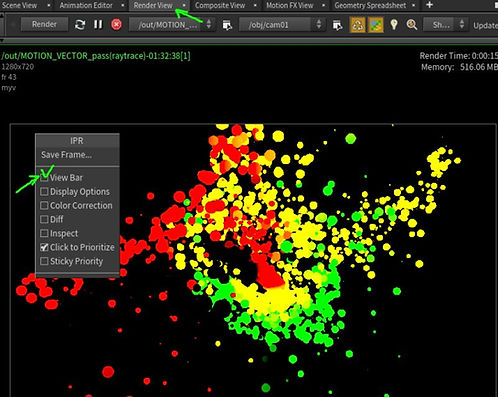The width and height of the screenshot is (498, 397).
Task: Choose Save Frame... from the IPR menu
Action: click(66, 155)
